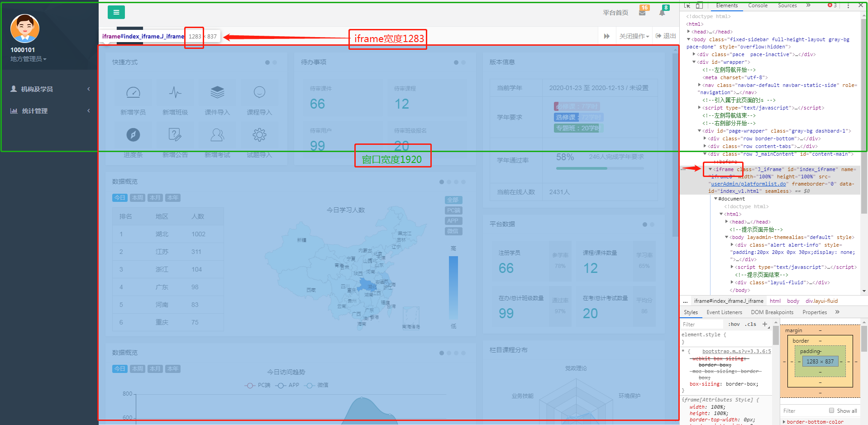Click the 课件导入 import icon
This screenshot has height=425, width=868.
pyautogui.click(x=217, y=93)
